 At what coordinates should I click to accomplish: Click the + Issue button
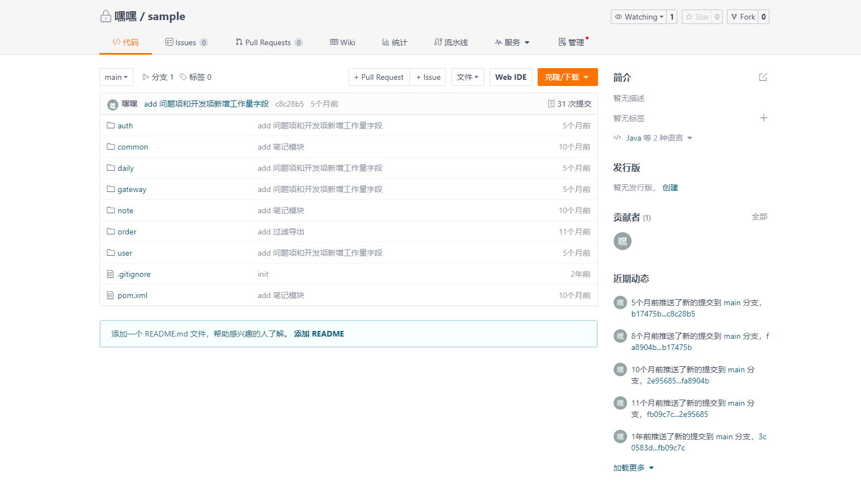pos(428,77)
